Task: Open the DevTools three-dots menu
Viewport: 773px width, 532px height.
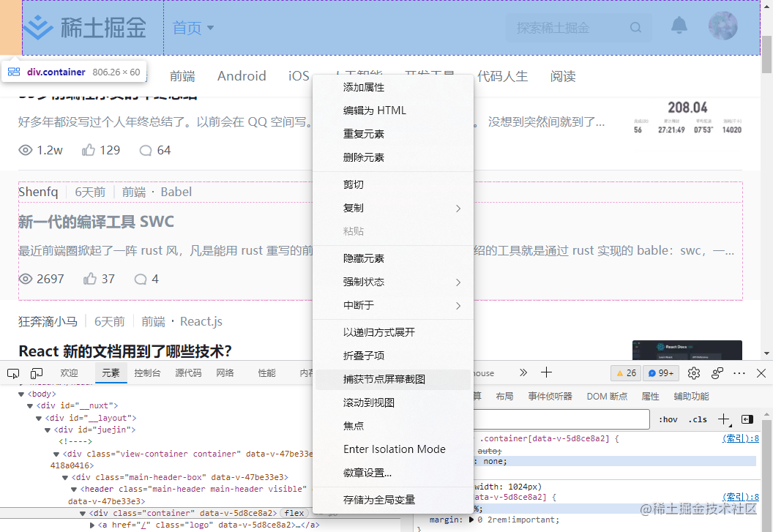Action: click(739, 373)
